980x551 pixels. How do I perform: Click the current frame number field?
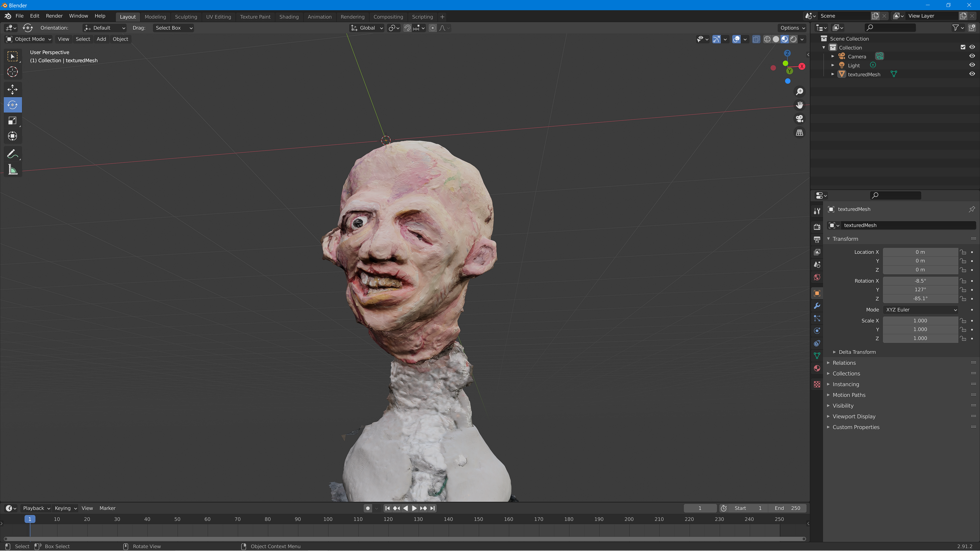tap(700, 508)
